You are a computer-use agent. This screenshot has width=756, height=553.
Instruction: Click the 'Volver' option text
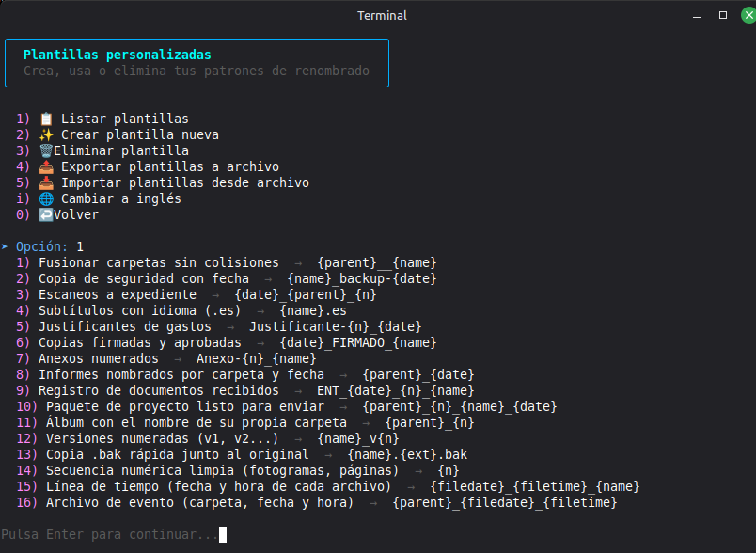(x=76, y=214)
